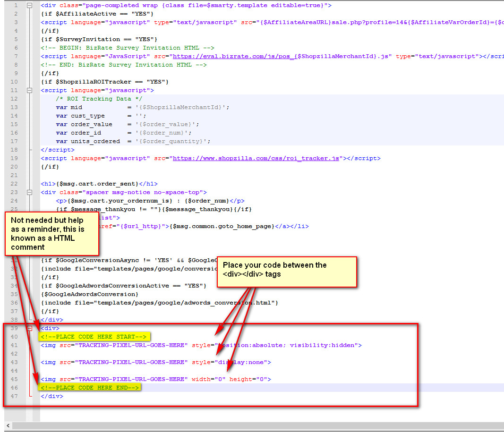
Task: Click the adwords_conversion.html include line
Action: tap(160, 303)
